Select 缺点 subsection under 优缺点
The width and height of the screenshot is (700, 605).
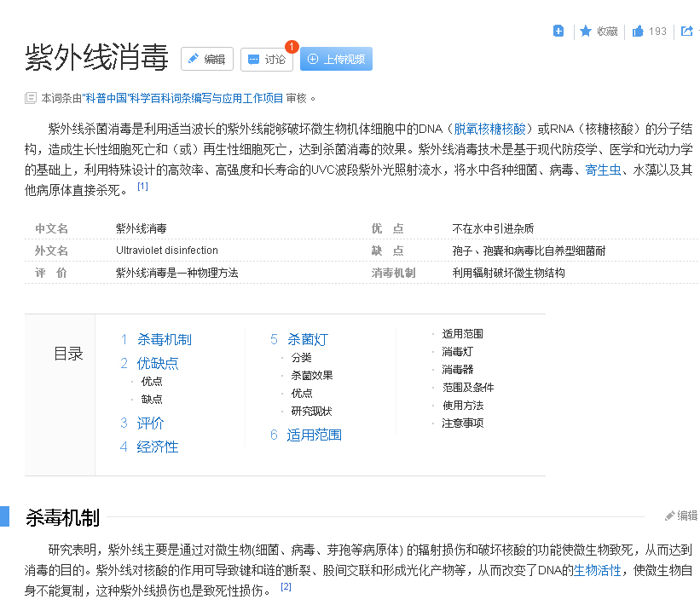click(152, 400)
